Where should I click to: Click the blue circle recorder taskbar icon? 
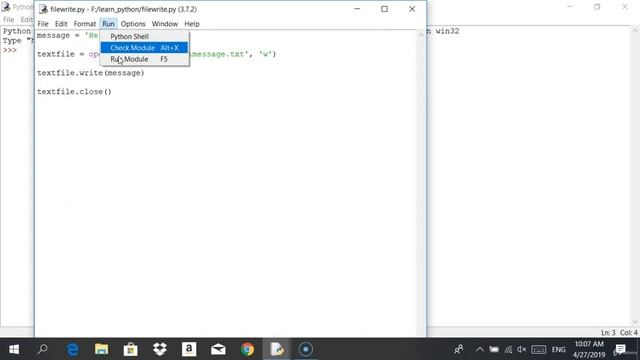click(305, 349)
